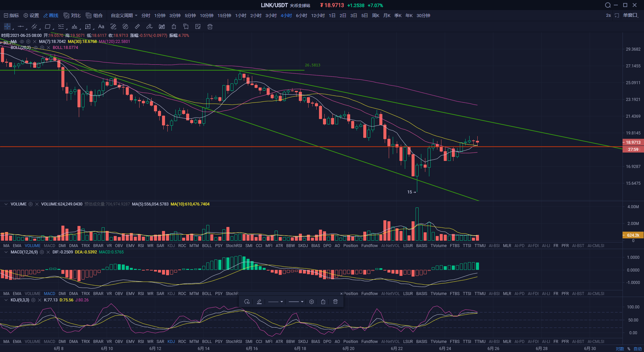The image size is (644, 352).
Task: Select the Fibonacci retracement lines tool
Action: tap(61, 26)
